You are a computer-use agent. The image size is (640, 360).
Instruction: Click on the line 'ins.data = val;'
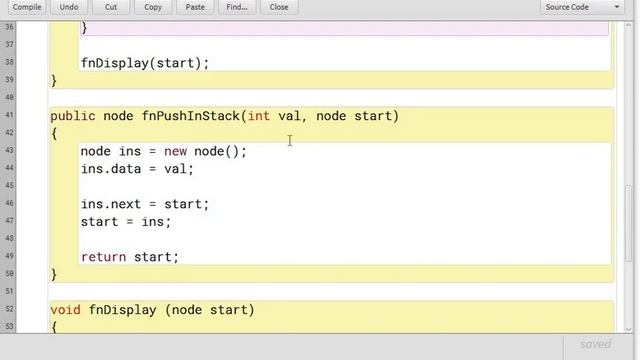point(137,169)
